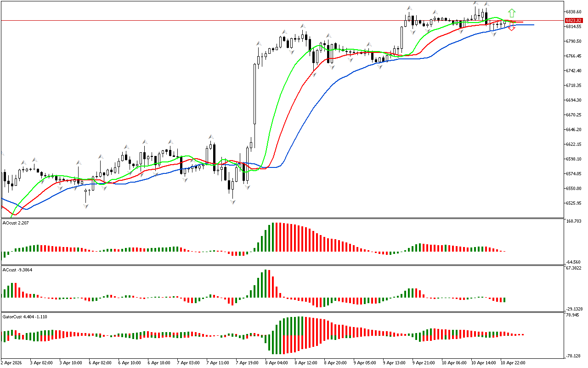Click the up fractal above the 9 Apr 21:00 high
This screenshot has height=368, width=588.
(x=408, y=9)
